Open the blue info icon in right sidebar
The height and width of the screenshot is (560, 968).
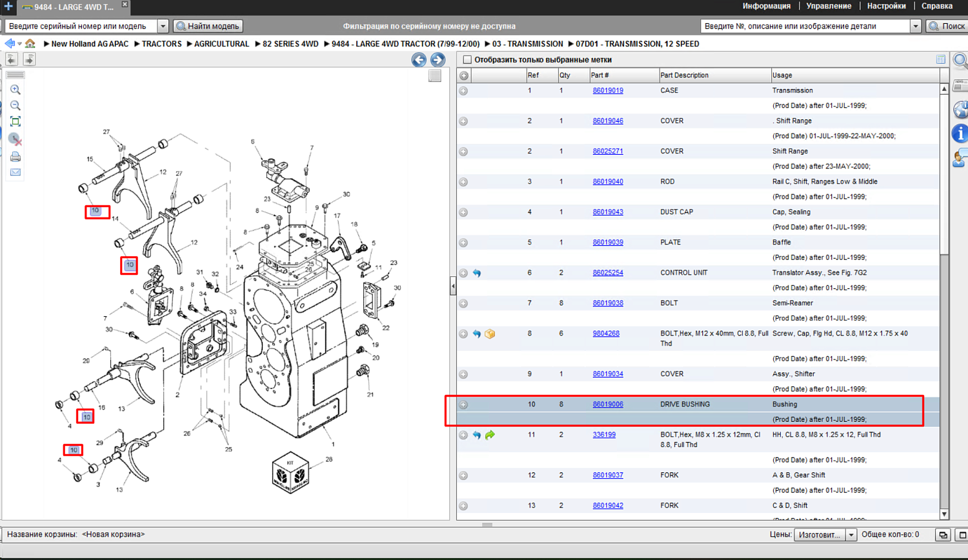point(960,134)
